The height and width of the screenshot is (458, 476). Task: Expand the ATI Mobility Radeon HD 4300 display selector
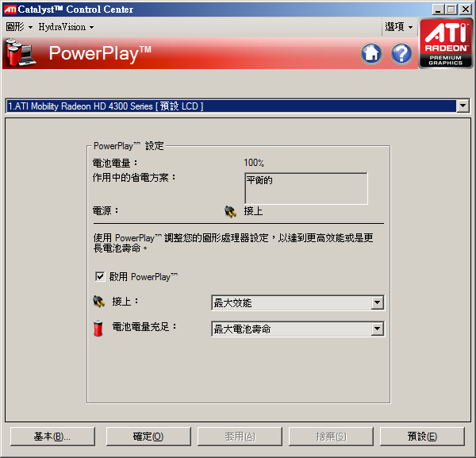[x=238, y=106]
